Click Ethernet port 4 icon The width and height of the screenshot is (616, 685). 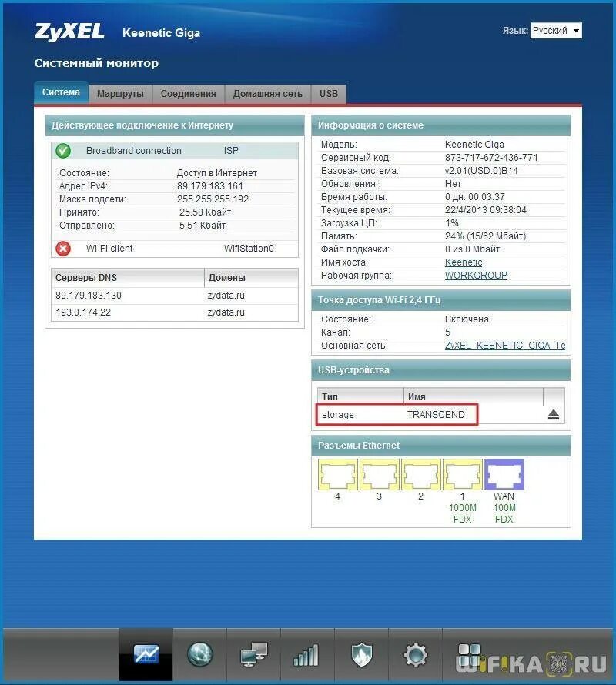pos(337,474)
